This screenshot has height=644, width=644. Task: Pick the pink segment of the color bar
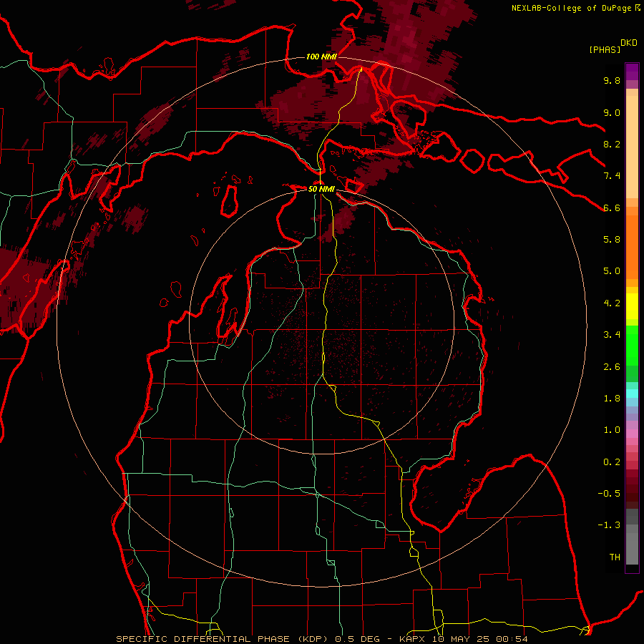tap(632, 434)
